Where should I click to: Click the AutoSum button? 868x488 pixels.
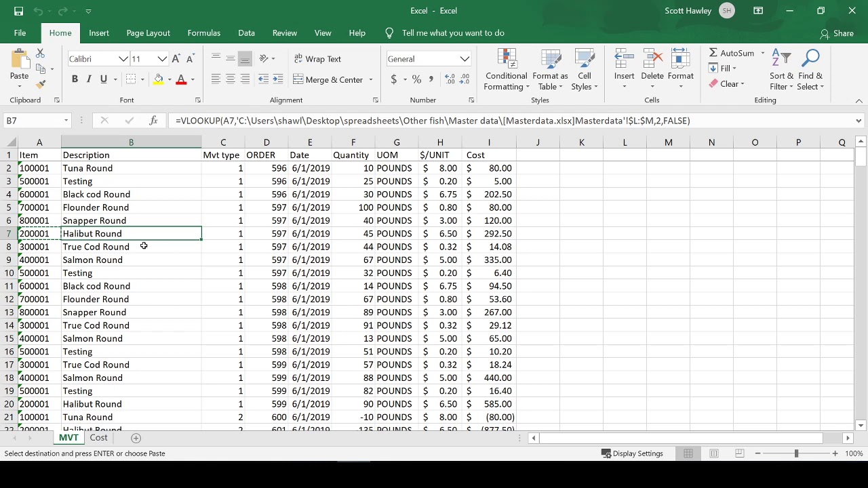[732, 53]
